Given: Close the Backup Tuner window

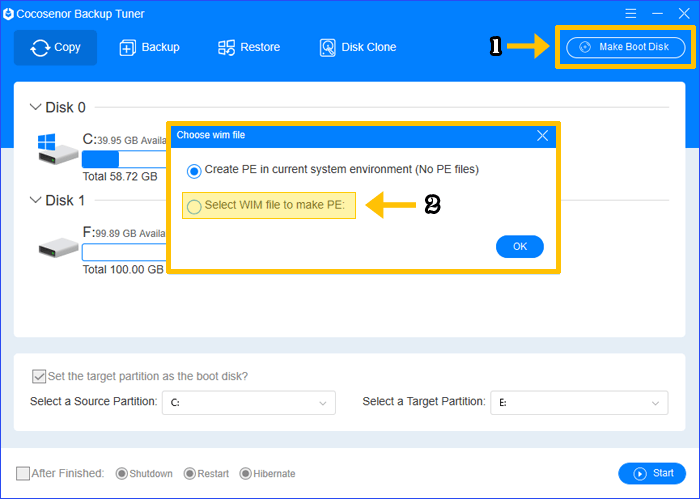Looking at the screenshot, I should (x=684, y=13).
